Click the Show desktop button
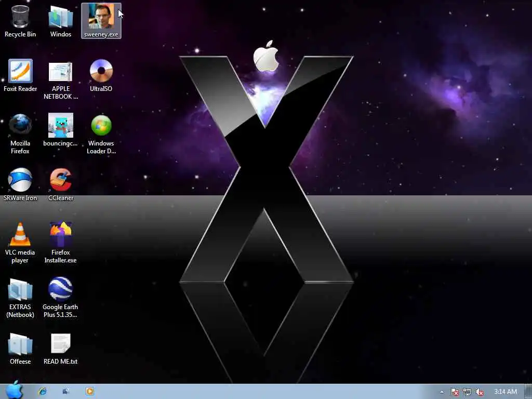Image resolution: width=532 pixels, height=399 pixels. click(528, 392)
